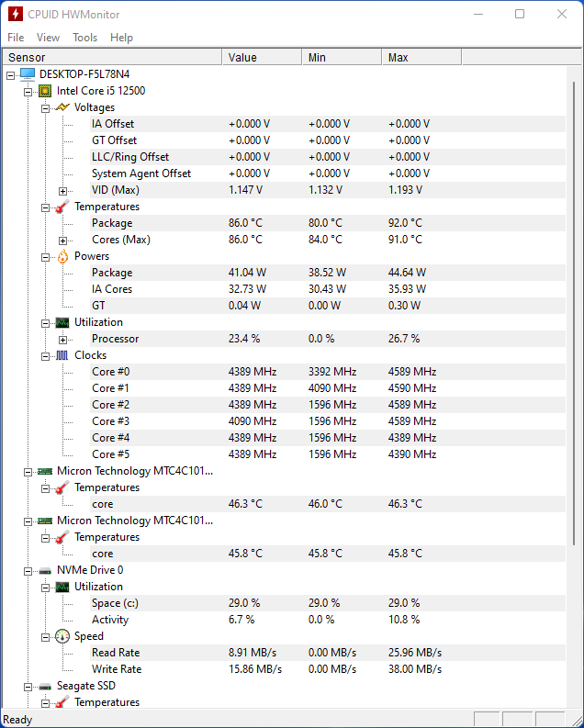Select the LLC/Ring Offset row
This screenshot has width=584, height=728.
pyautogui.click(x=328, y=157)
